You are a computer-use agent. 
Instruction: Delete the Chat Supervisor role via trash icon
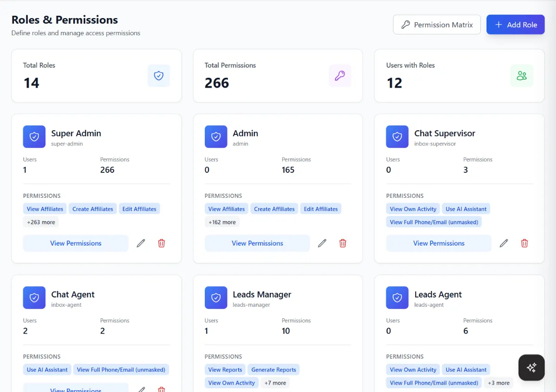click(x=524, y=243)
